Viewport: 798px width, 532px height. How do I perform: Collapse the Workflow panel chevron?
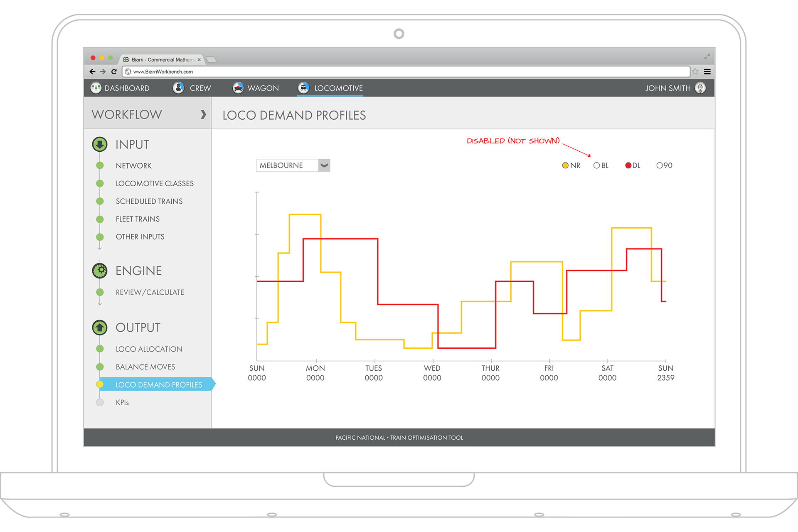203,114
